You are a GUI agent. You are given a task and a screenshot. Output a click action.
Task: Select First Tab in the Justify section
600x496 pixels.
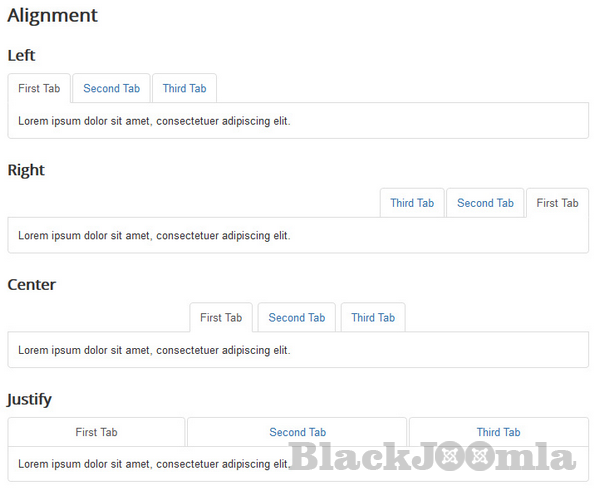coord(96,432)
